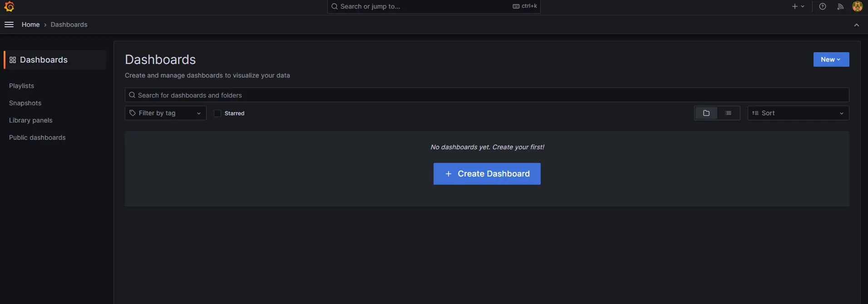Viewport: 868px width, 304px height.
Task: Switch to list view icon
Action: (728, 113)
